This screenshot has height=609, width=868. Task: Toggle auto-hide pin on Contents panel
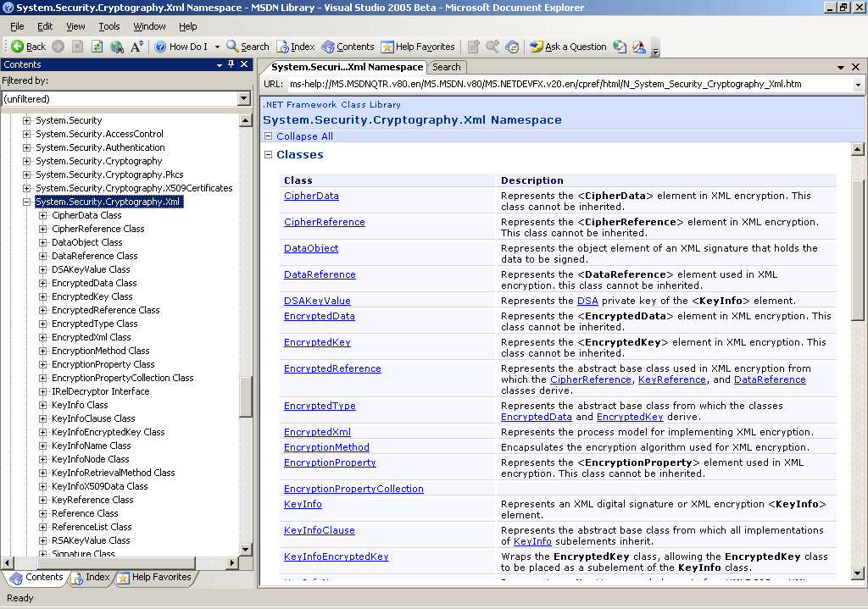(231, 64)
